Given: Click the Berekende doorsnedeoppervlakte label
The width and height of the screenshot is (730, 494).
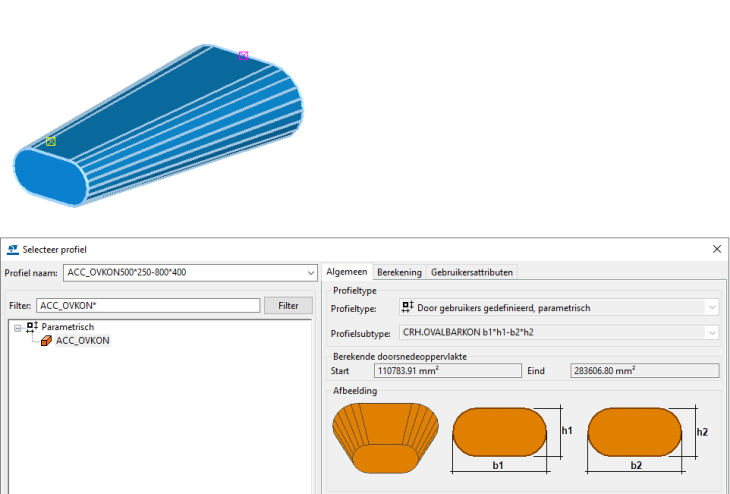Looking at the screenshot, I should pos(400,357).
